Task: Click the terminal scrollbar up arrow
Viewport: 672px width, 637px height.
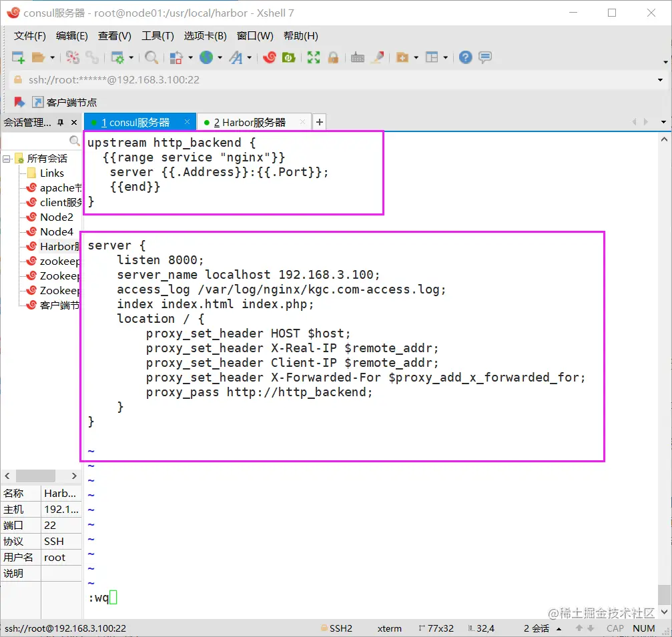Action: point(664,139)
